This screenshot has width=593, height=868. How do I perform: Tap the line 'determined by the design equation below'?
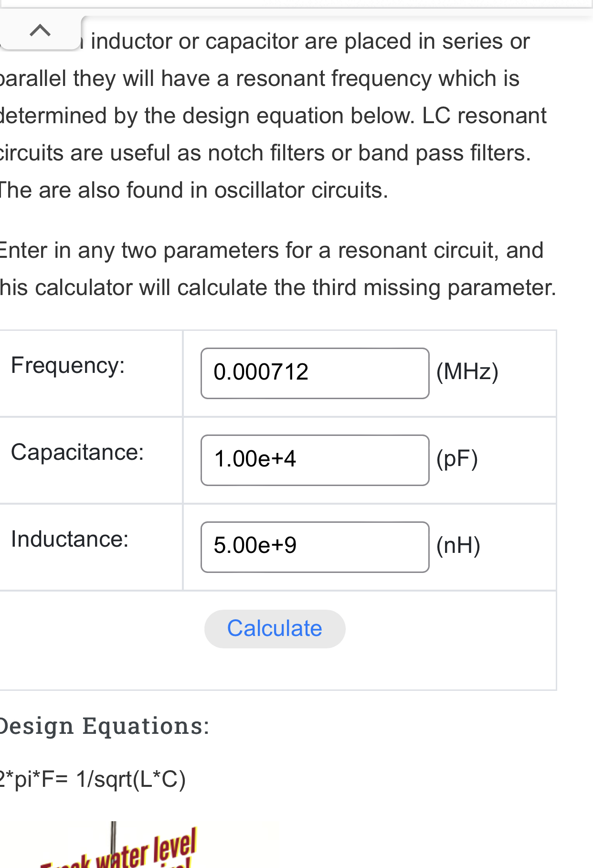pyautogui.click(x=273, y=116)
